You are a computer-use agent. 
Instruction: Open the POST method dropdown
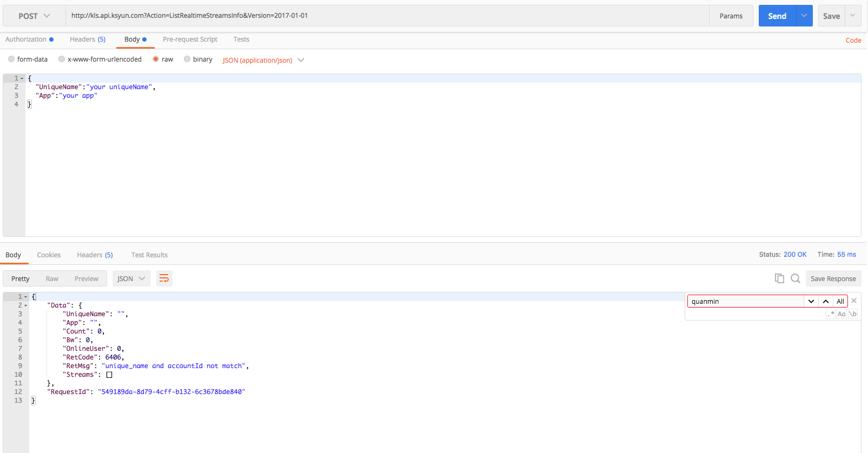coord(34,16)
